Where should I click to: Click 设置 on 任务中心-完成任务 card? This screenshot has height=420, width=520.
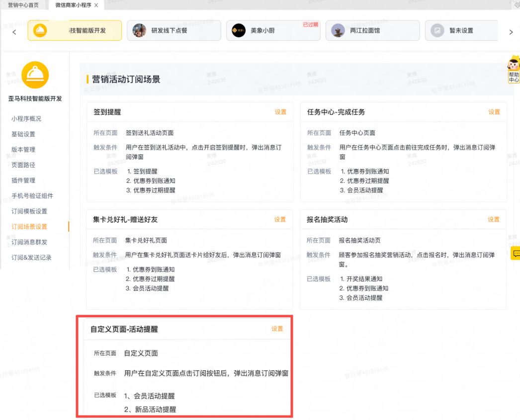(494, 112)
